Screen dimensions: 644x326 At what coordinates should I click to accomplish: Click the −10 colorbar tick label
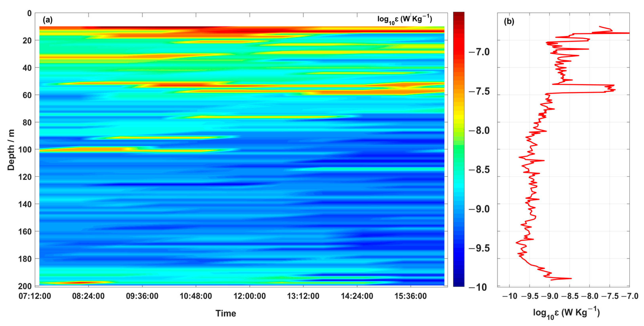tap(478, 288)
